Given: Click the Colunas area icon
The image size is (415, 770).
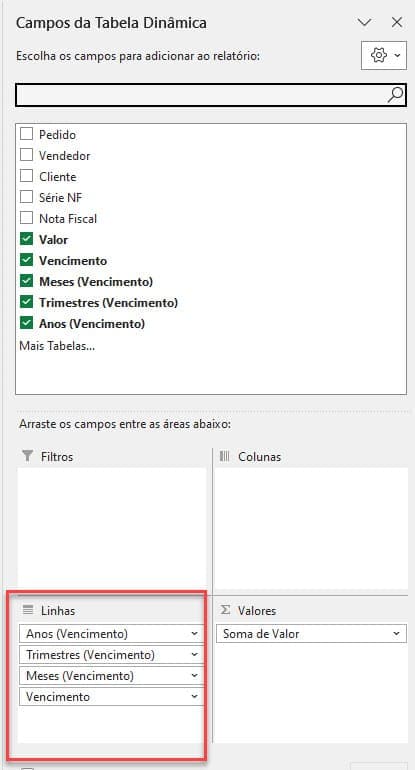Looking at the screenshot, I should pos(225,456).
